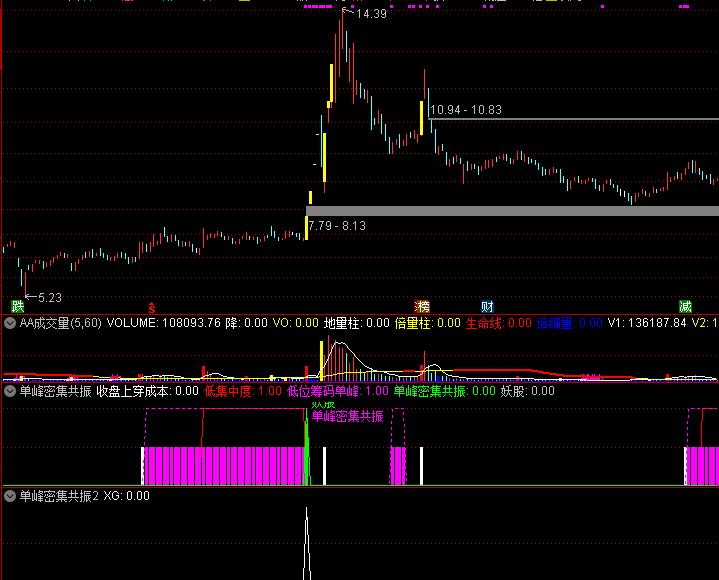The image size is (719, 580).
Task: Select the 单峰密集共振 indicator name in the panel header
Action: click(x=55, y=391)
